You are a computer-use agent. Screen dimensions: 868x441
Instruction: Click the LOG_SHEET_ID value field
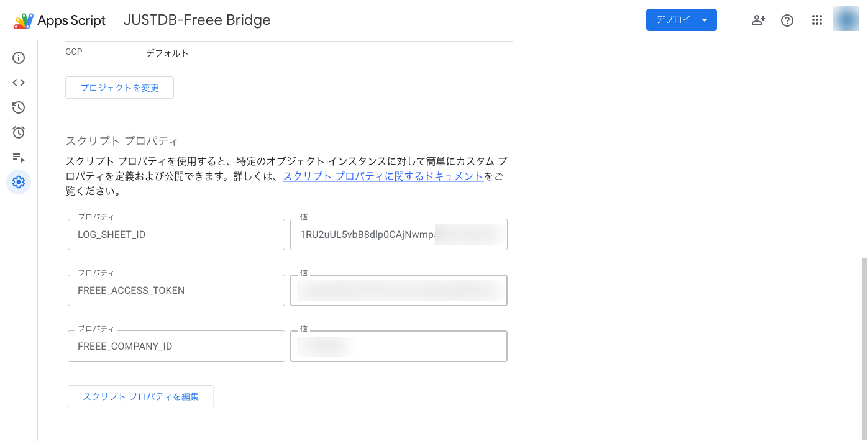tap(399, 234)
